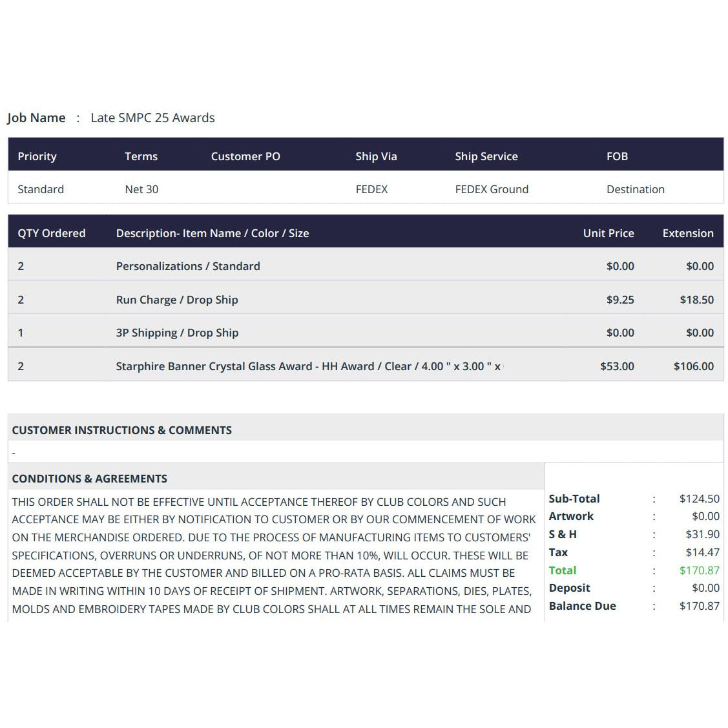Screen dimensions: 728x728
Task: Click the Ship Service column header
Action: pos(486,156)
